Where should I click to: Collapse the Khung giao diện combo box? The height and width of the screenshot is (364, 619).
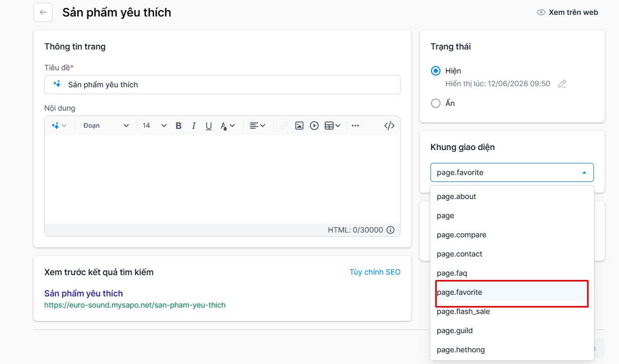coord(512,172)
